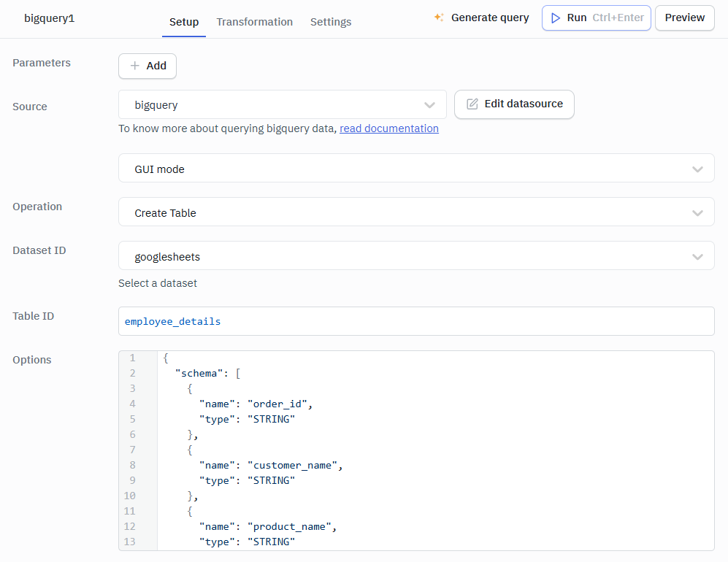Click the Source label
The width and height of the screenshot is (728, 562).
[x=30, y=107]
